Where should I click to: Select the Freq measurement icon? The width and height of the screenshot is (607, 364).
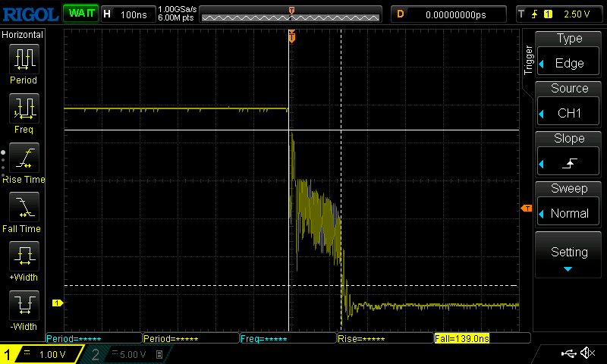click(24, 109)
